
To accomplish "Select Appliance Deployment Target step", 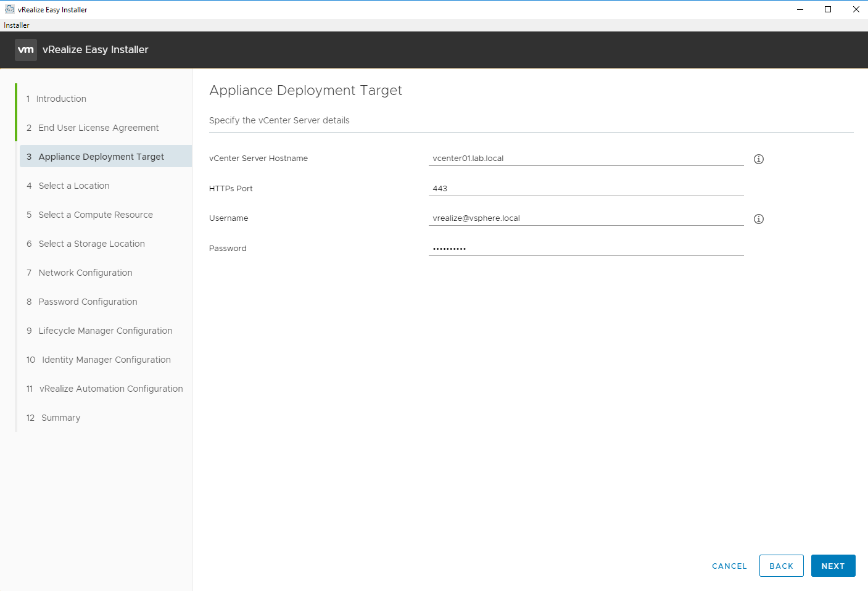I will 105,156.
